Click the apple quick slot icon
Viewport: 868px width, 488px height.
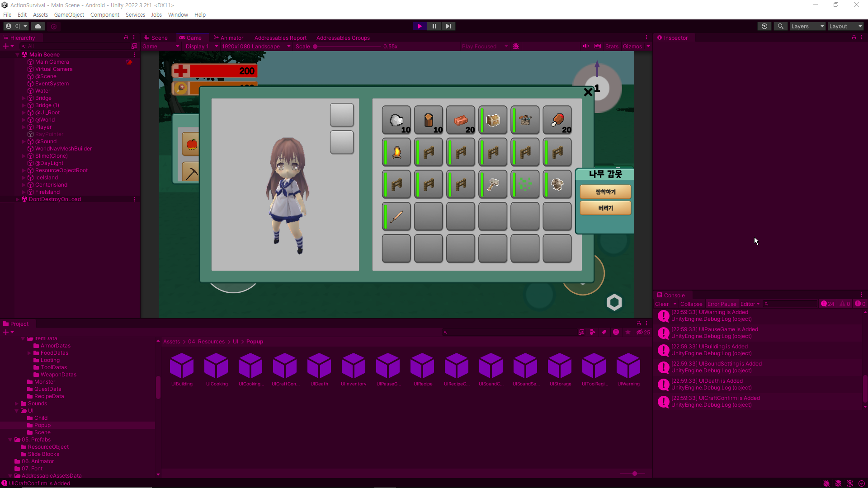coord(191,145)
